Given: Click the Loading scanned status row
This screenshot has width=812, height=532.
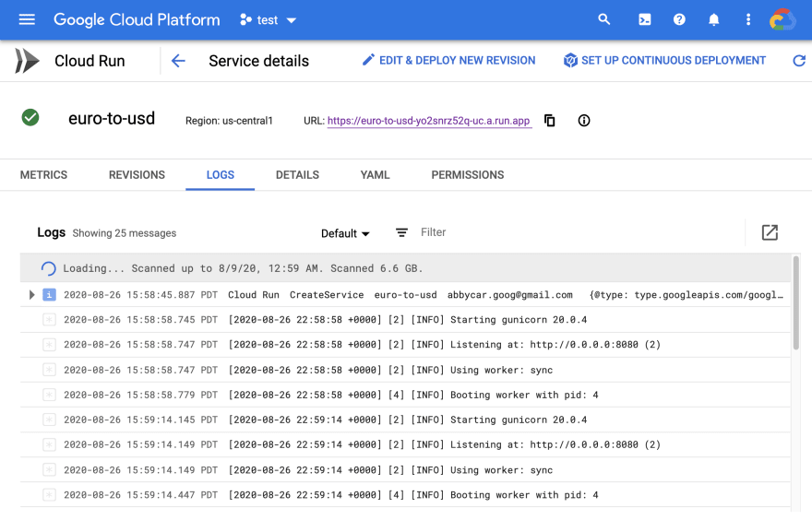Looking at the screenshot, I should tap(405, 268).
